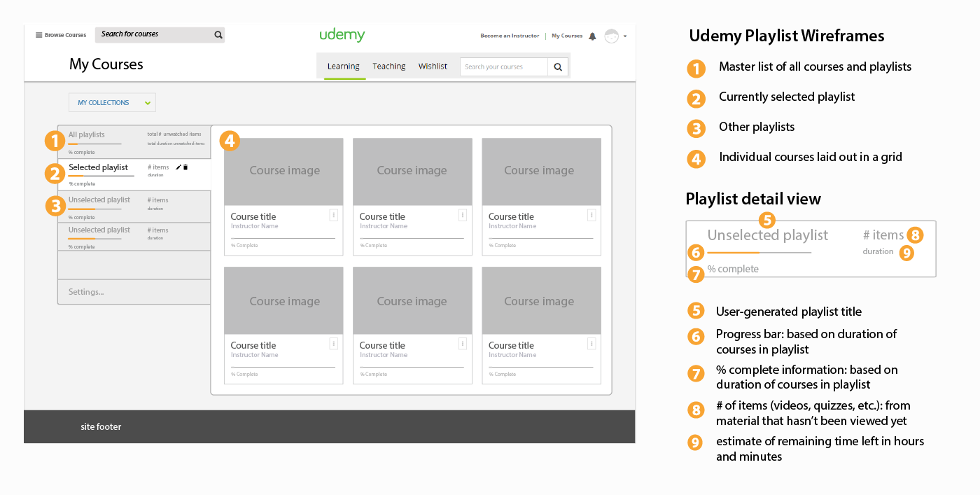Click 'total # unwatched items' in All playlists row
The width and height of the screenshot is (980, 495).
pyautogui.click(x=174, y=134)
